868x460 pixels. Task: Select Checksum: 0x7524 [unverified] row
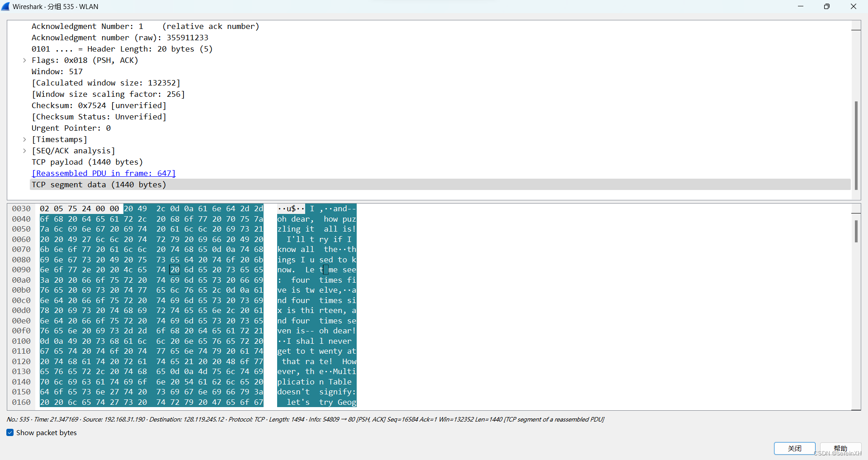440,105
